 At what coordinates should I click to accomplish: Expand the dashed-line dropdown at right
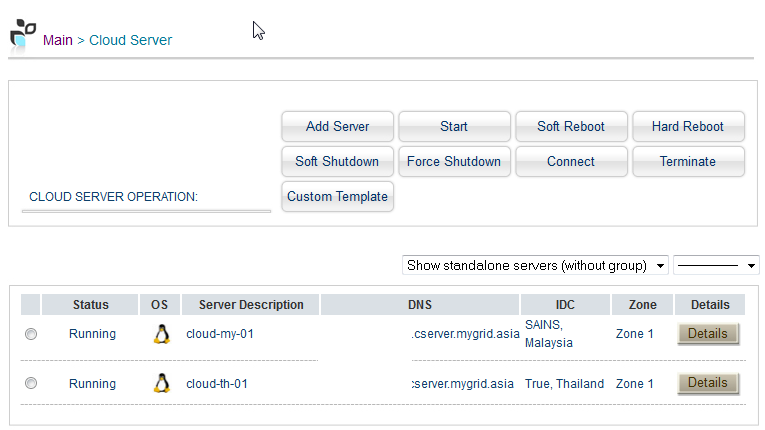716,266
